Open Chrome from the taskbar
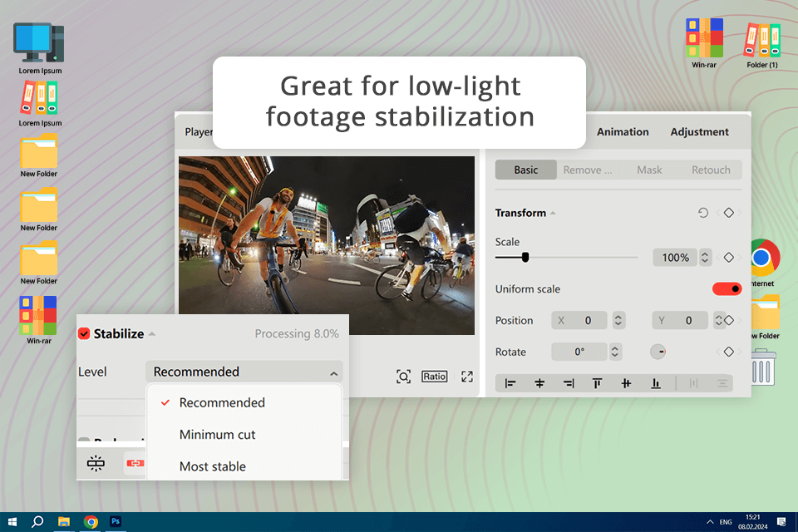Image resolution: width=798 pixels, height=532 pixels. click(x=91, y=522)
